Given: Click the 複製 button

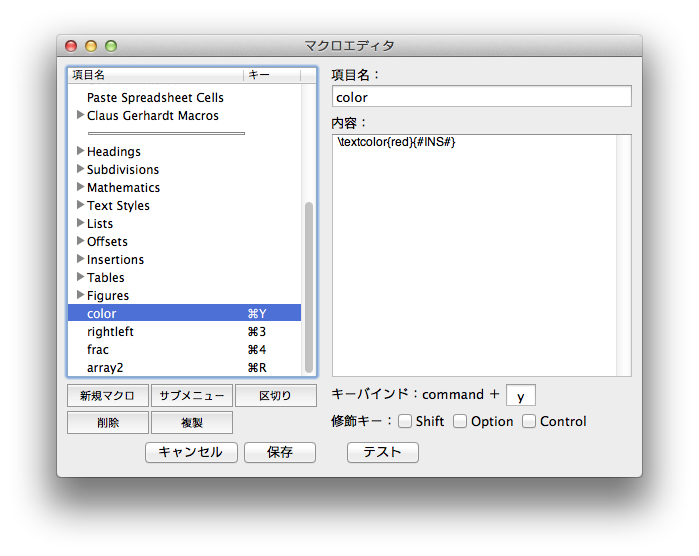Looking at the screenshot, I should coord(192,422).
